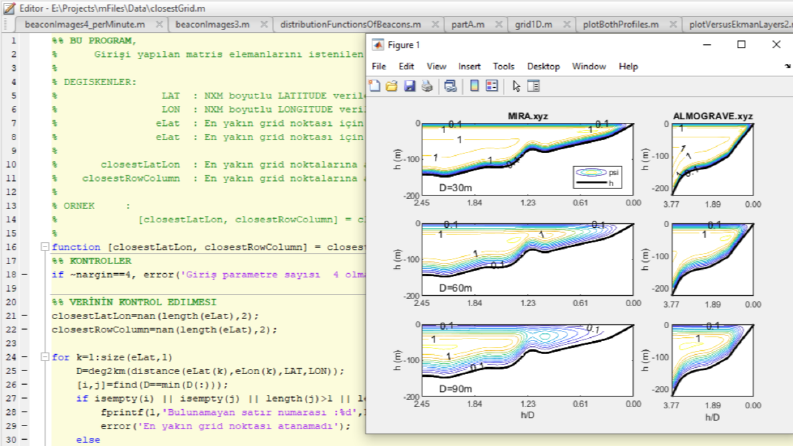The width and height of the screenshot is (793, 446).
Task: Switch to distributionFunctionsOfBeacons.m tab
Action: click(350, 24)
